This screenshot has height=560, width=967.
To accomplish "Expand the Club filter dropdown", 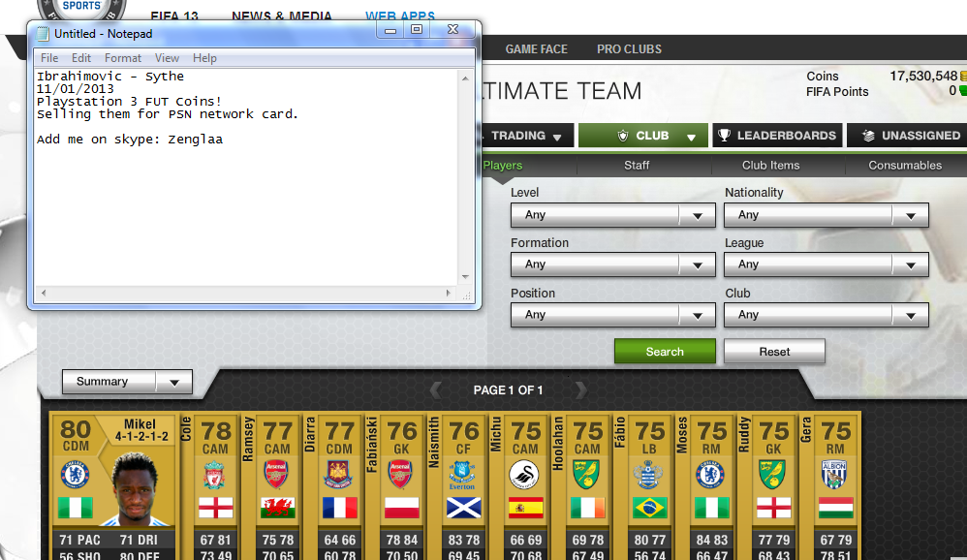I will click(827, 315).
